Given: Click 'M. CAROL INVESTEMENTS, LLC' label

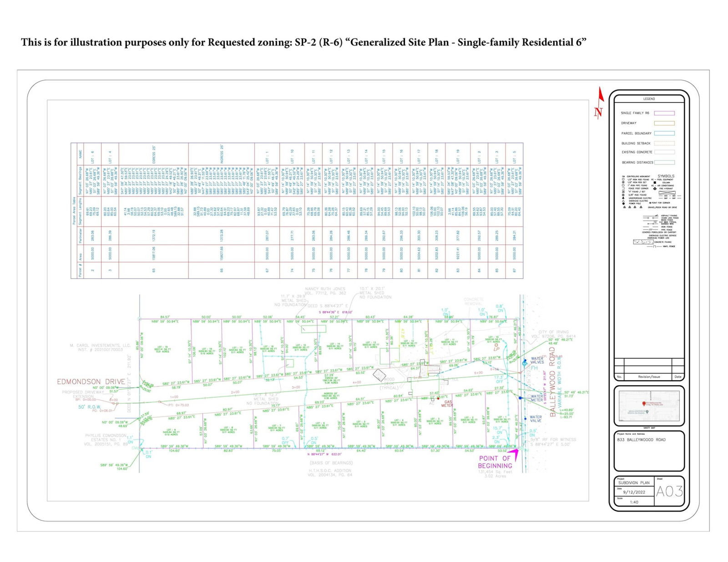Looking at the screenshot, I should [x=100, y=346].
